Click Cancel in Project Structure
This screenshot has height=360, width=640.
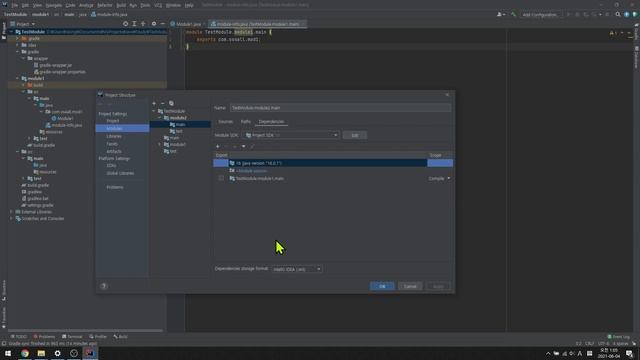410,286
